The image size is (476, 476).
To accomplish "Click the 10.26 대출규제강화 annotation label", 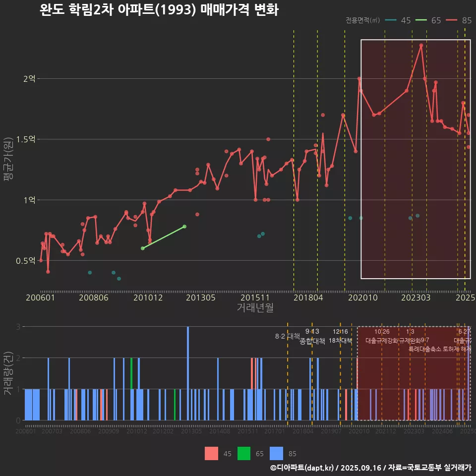I will [x=382, y=336].
